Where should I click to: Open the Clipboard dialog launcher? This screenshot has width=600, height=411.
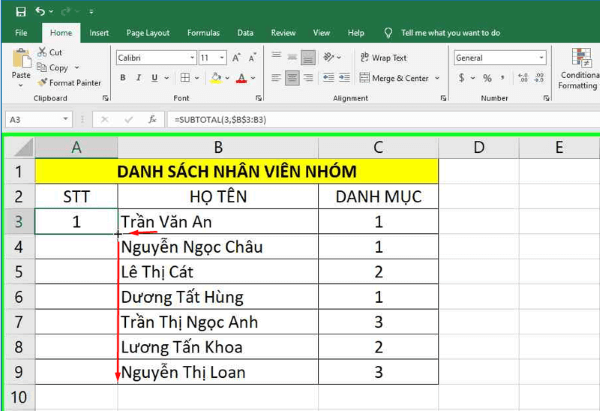[x=105, y=98]
